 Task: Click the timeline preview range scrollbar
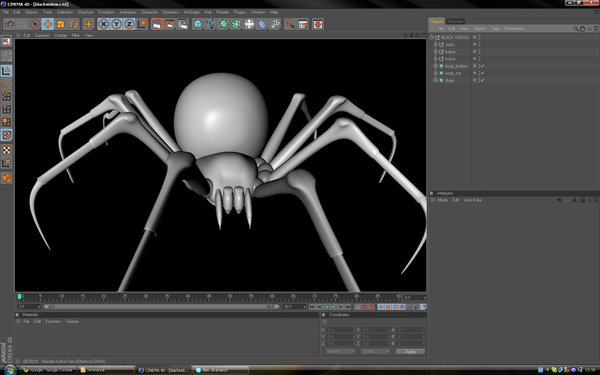161,307
